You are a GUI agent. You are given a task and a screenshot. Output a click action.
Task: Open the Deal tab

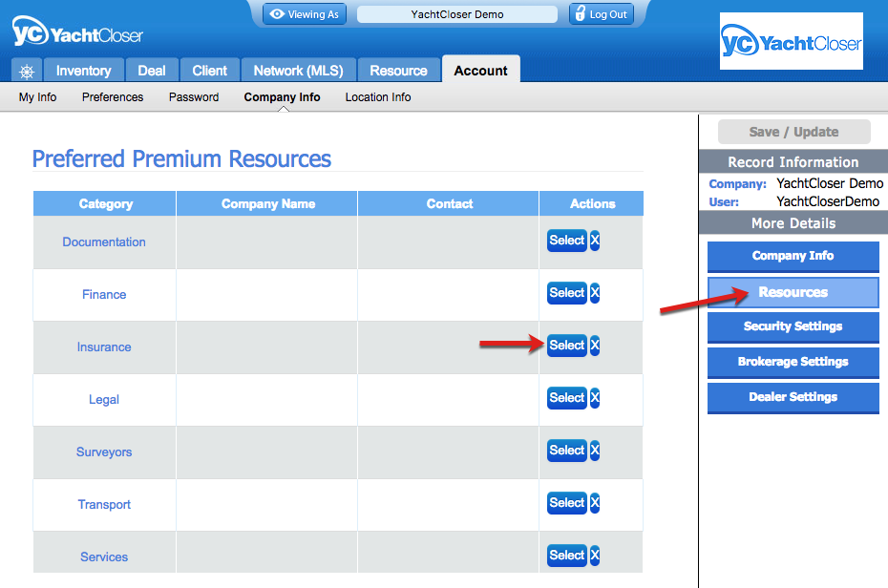coord(152,71)
